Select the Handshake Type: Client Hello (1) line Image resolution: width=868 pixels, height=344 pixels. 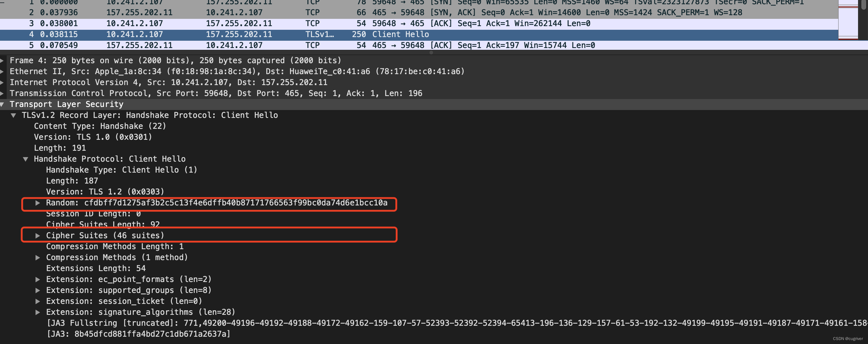[x=122, y=170]
